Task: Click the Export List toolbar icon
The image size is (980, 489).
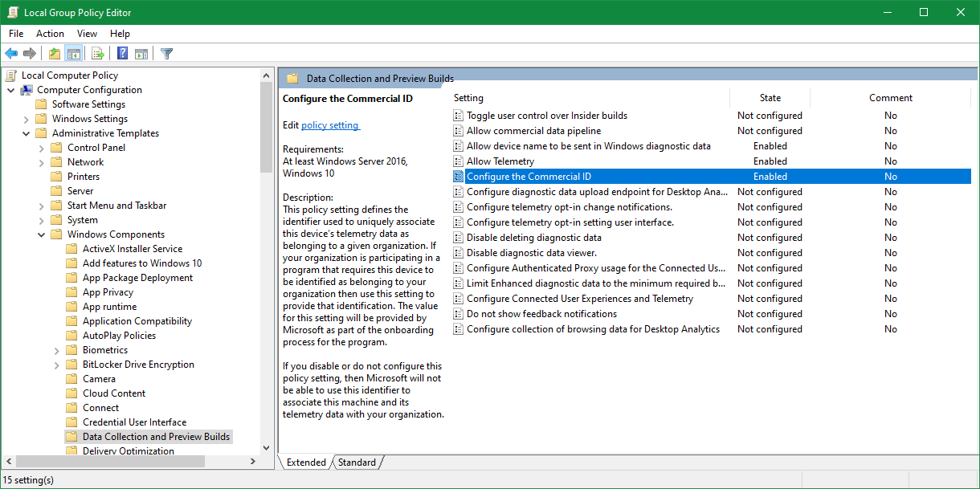Action: pos(98,54)
